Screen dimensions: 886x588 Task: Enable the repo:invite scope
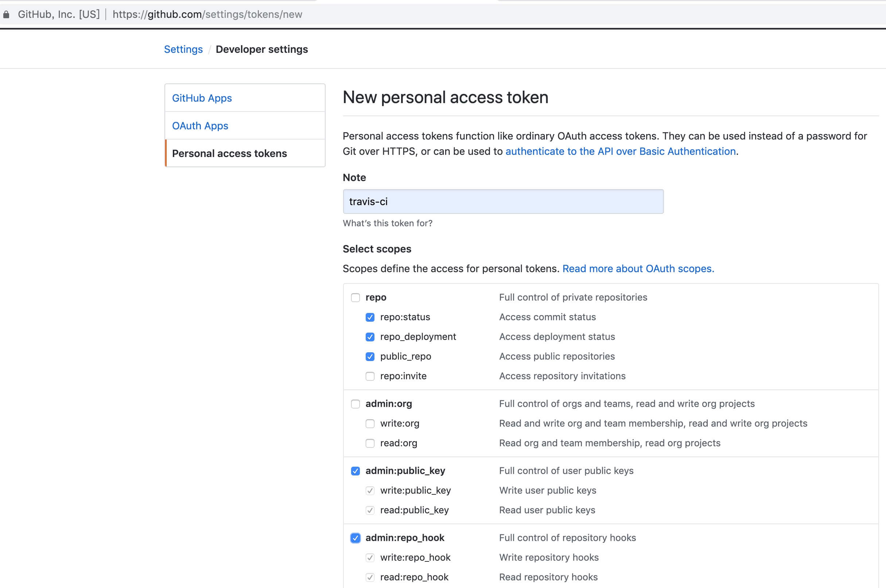(370, 376)
